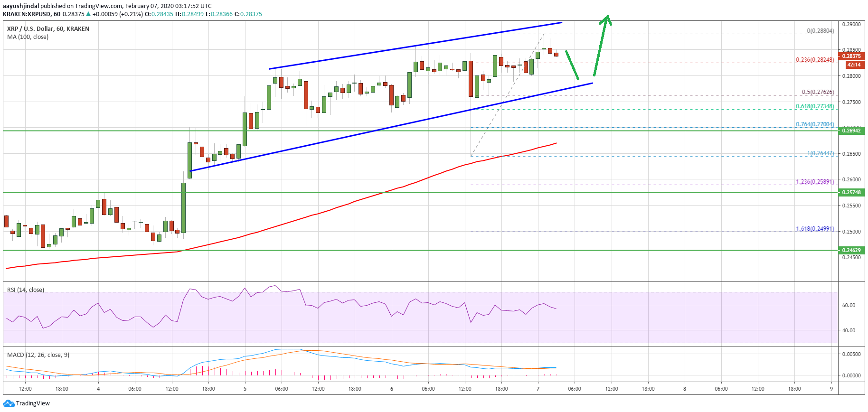Click the date label 9 on time axis

click(x=831, y=389)
